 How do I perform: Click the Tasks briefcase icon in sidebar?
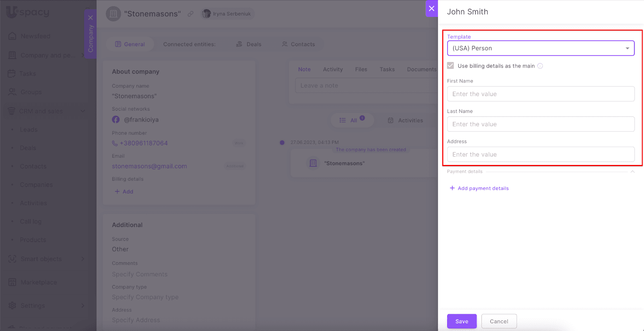coord(11,74)
